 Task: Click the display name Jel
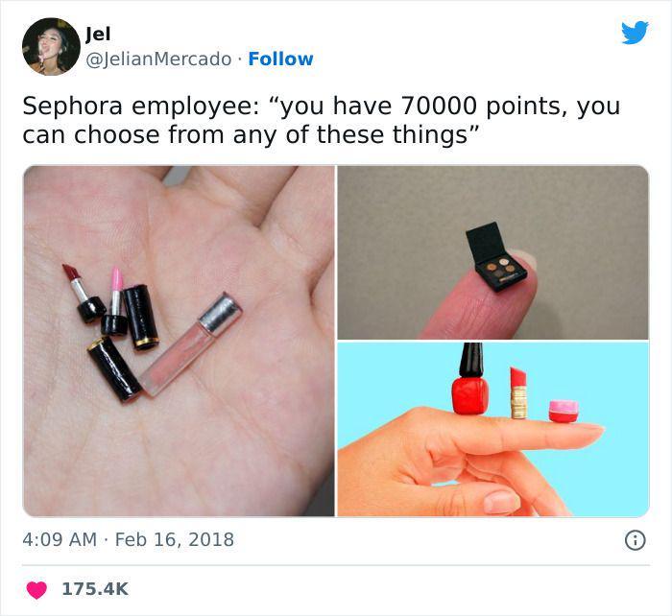click(98, 34)
